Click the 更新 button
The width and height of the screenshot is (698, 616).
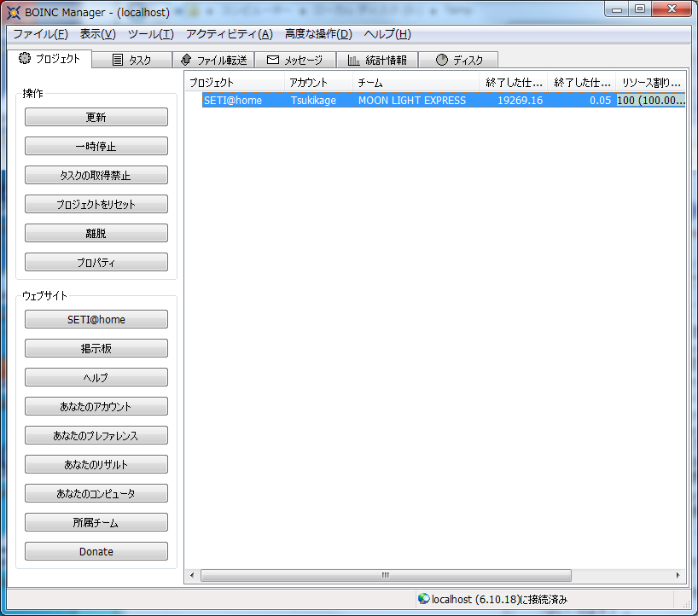click(96, 117)
